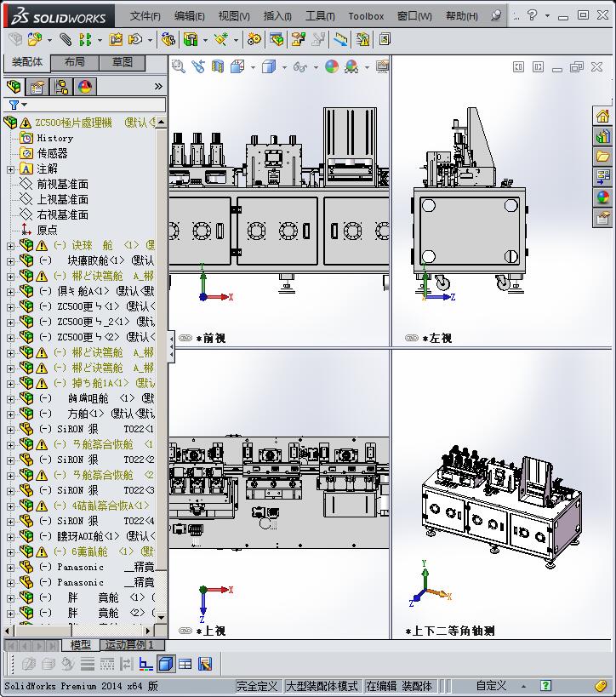The width and height of the screenshot is (616, 697).
Task: Click the Zoom to Area magnifier icon
Action: tap(179, 66)
